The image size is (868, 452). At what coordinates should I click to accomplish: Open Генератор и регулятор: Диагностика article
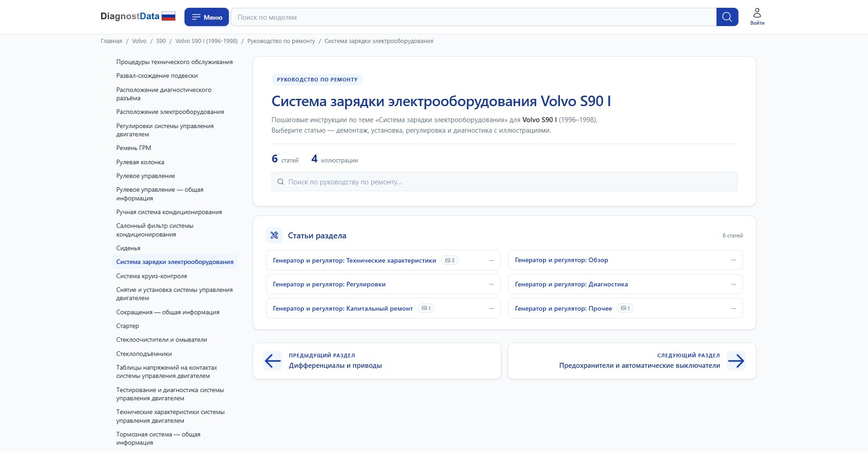coord(625,285)
